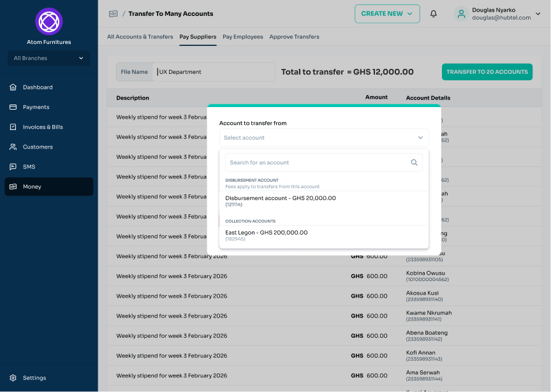Click the Customers people icon in the sidebar
Image resolution: width=551 pixels, height=392 pixels.
tap(13, 147)
